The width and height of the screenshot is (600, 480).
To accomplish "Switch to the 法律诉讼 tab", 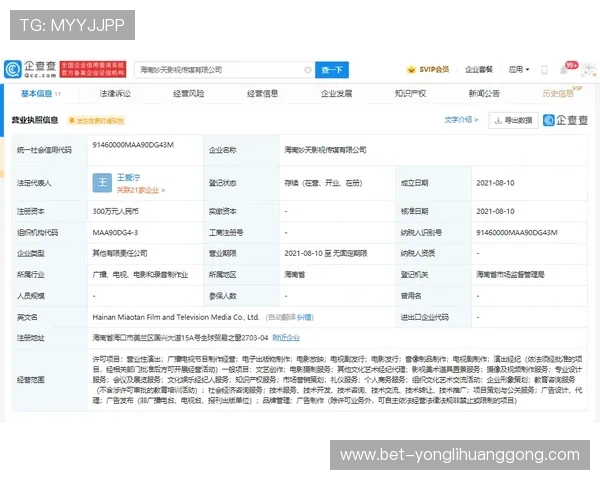I will [x=115, y=93].
